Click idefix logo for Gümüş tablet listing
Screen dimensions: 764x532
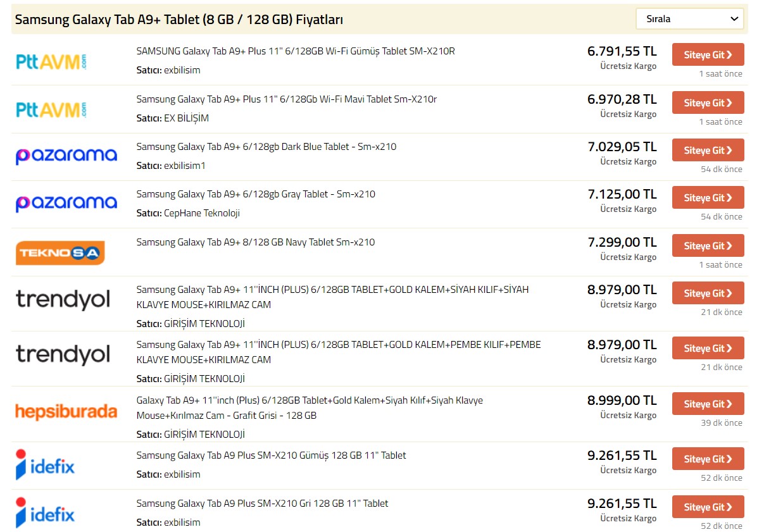(45, 466)
